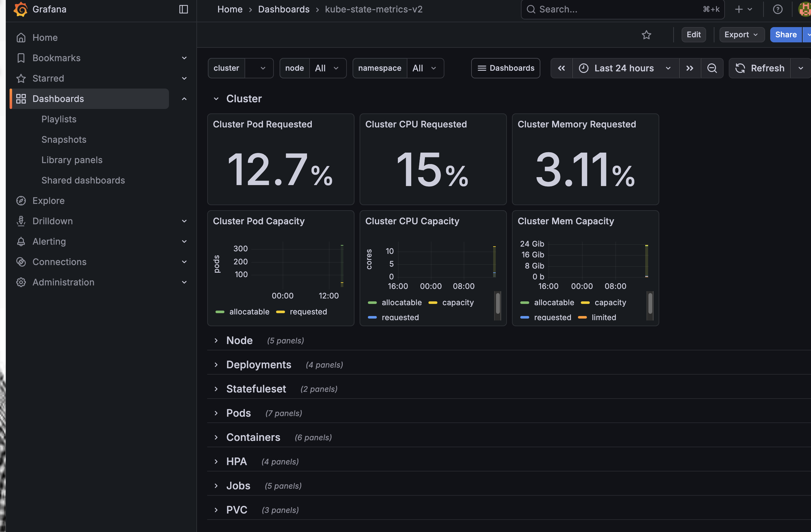The image size is (811, 532).
Task: Toggle the limited series in Mem Capacity legend
Action: (603, 317)
